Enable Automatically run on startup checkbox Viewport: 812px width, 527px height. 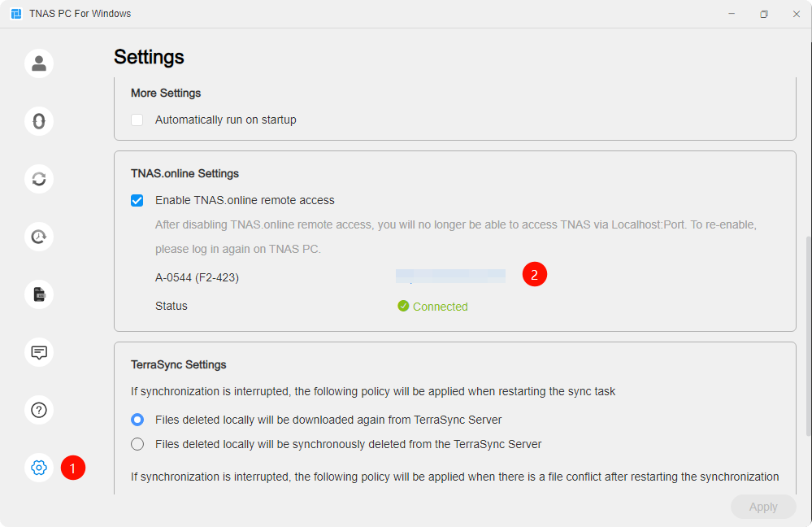(137, 120)
